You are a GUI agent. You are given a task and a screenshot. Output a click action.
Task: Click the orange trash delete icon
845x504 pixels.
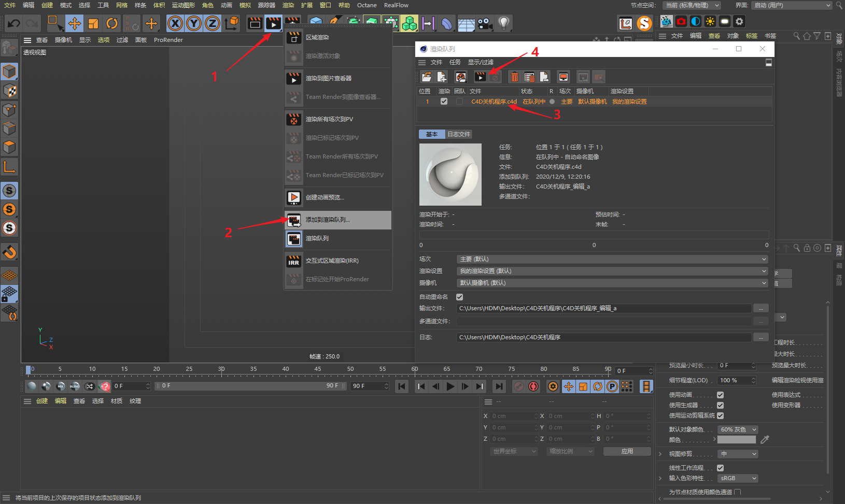(x=514, y=77)
